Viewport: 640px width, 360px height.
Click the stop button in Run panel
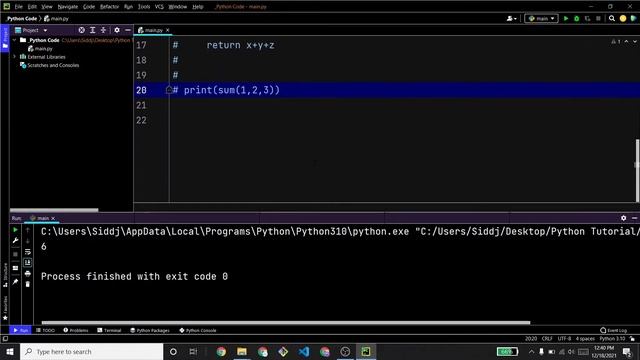[x=16, y=254]
